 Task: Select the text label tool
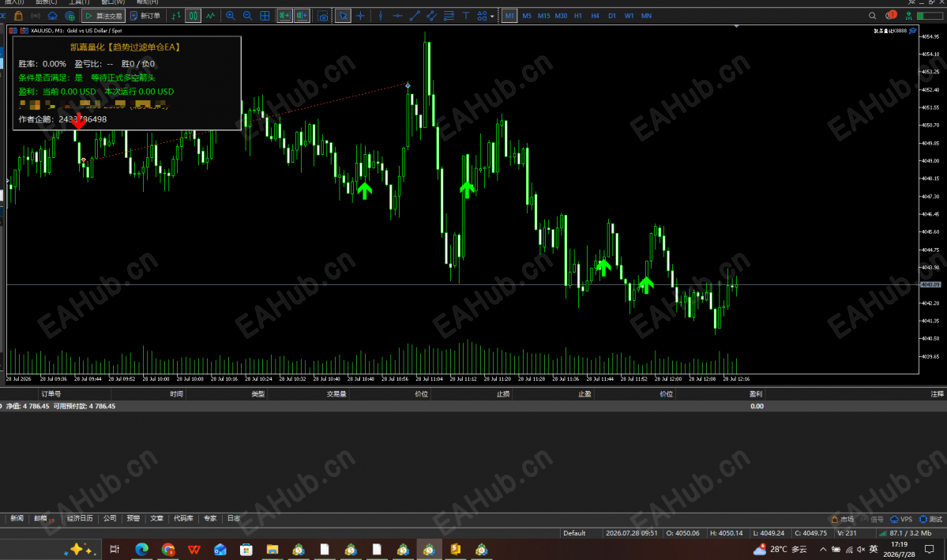click(x=466, y=16)
